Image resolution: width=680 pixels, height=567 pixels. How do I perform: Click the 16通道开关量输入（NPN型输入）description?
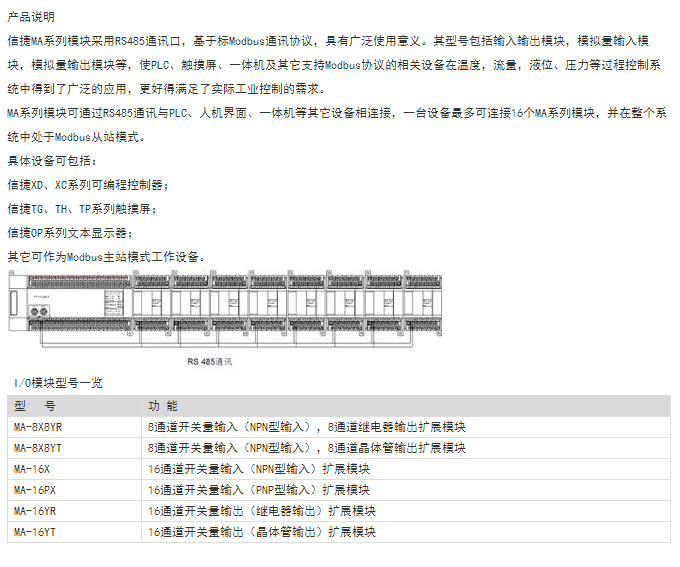pyautogui.click(x=259, y=469)
